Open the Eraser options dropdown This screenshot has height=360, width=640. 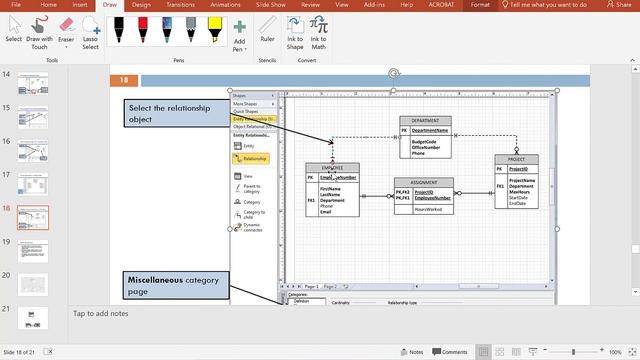[66, 47]
